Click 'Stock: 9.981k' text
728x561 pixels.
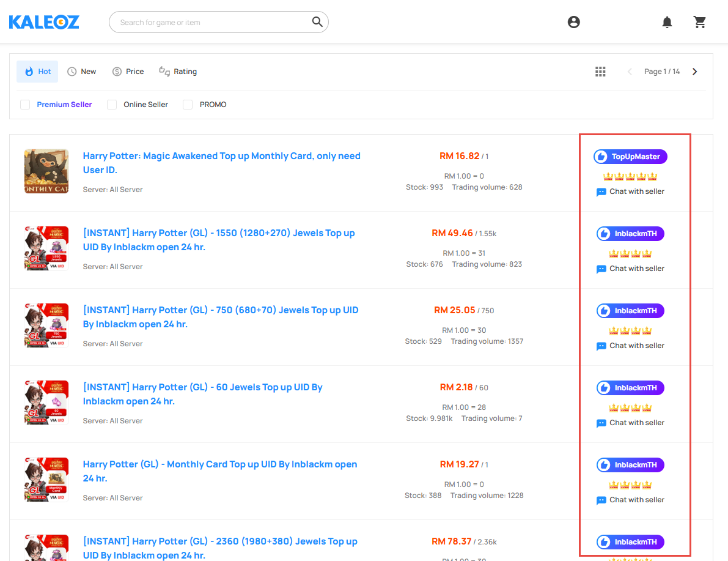pyautogui.click(x=429, y=419)
